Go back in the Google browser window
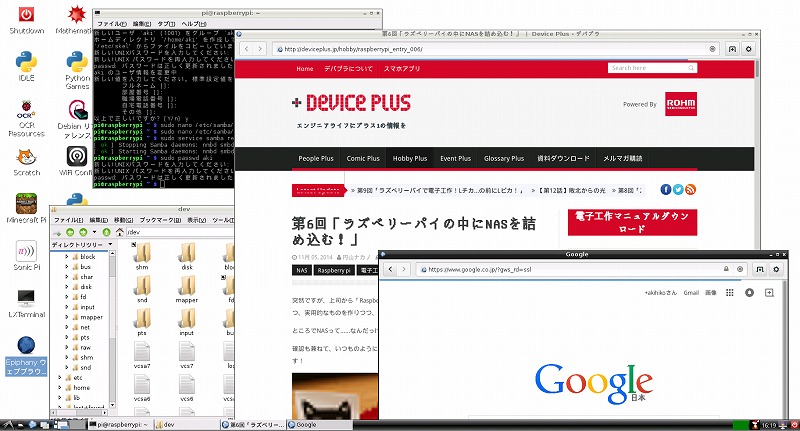Viewport: 800px width, 431px height. coord(390,269)
